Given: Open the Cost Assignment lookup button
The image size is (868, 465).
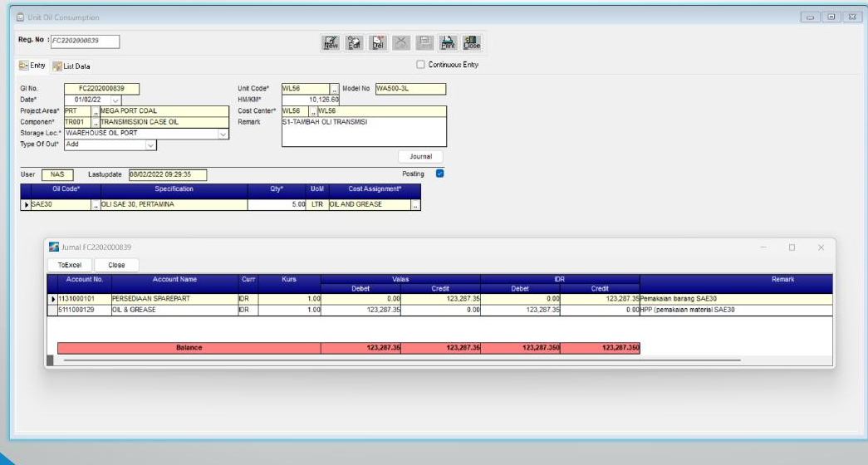Looking at the screenshot, I should click(x=416, y=205).
